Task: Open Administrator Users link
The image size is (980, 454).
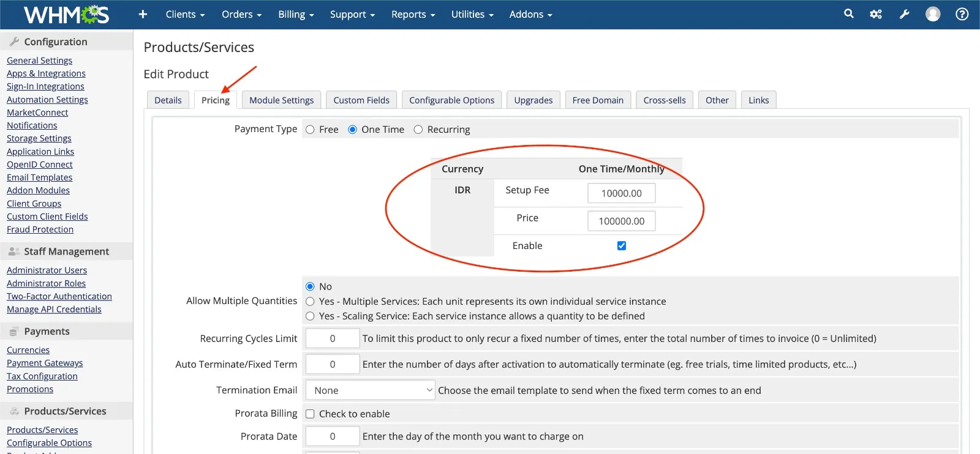Action: click(47, 270)
